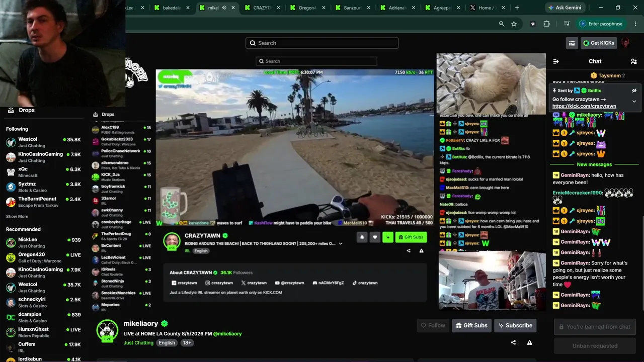
Task: Expand the followed channels with Show More
Action: pos(17,217)
